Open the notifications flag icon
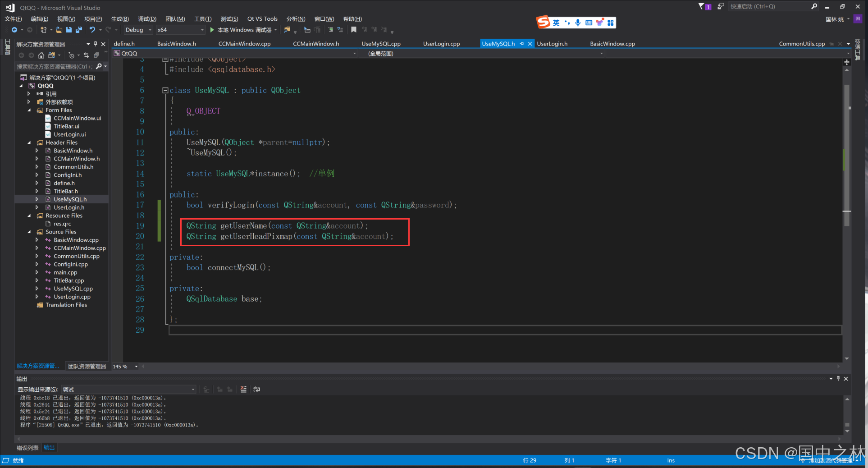 pyautogui.click(x=702, y=6)
